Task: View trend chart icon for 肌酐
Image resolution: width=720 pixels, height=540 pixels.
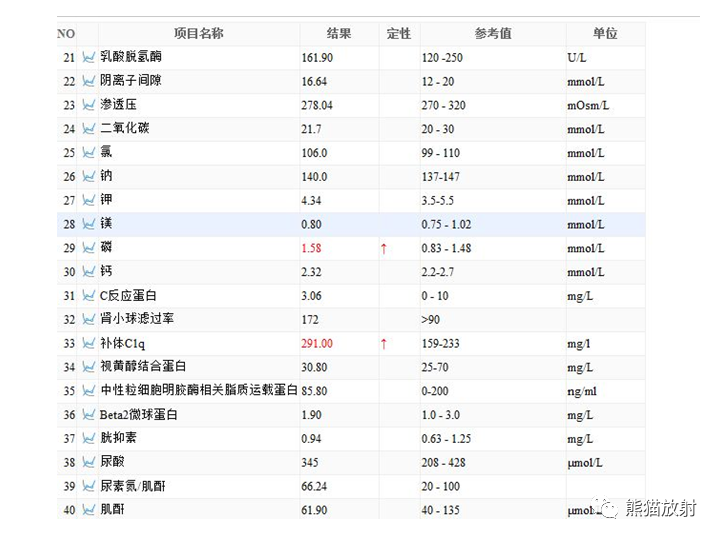Action: point(88,510)
